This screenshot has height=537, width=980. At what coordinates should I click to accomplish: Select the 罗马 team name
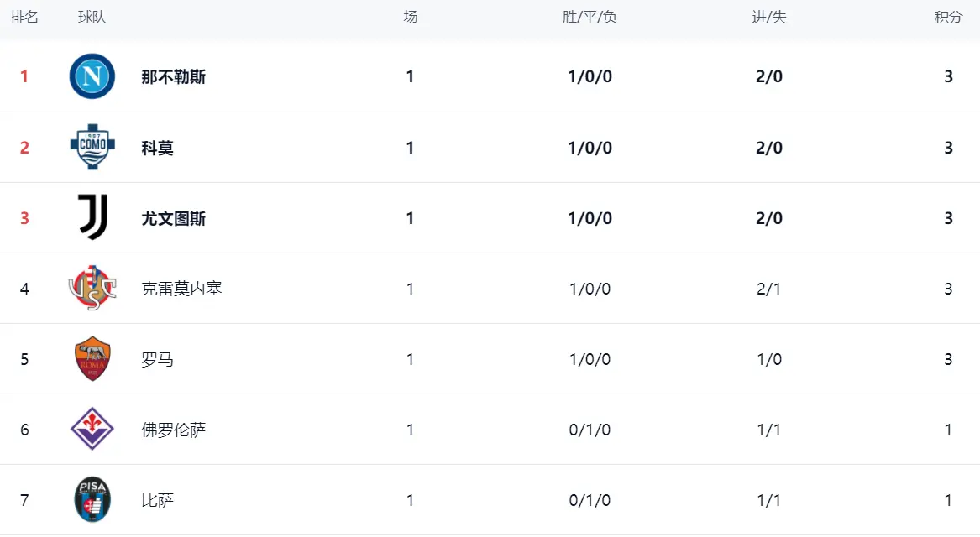(x=158, y=360)
